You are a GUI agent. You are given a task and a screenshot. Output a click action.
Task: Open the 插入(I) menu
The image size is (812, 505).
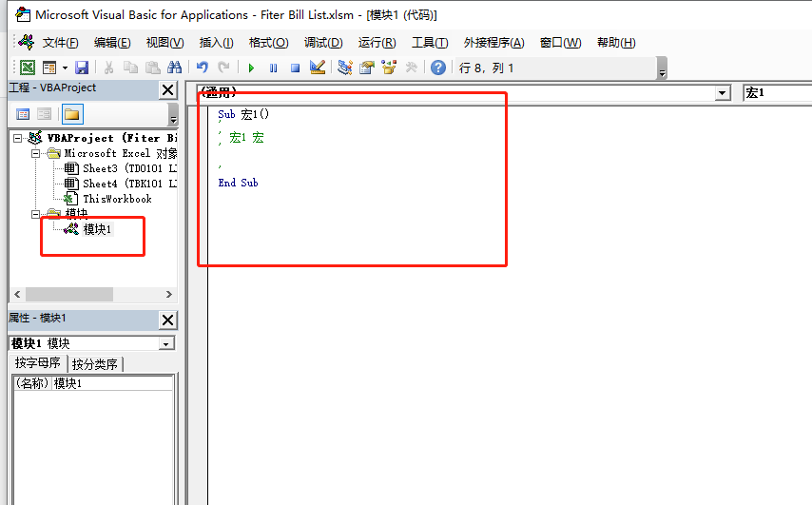coord(217,43)
